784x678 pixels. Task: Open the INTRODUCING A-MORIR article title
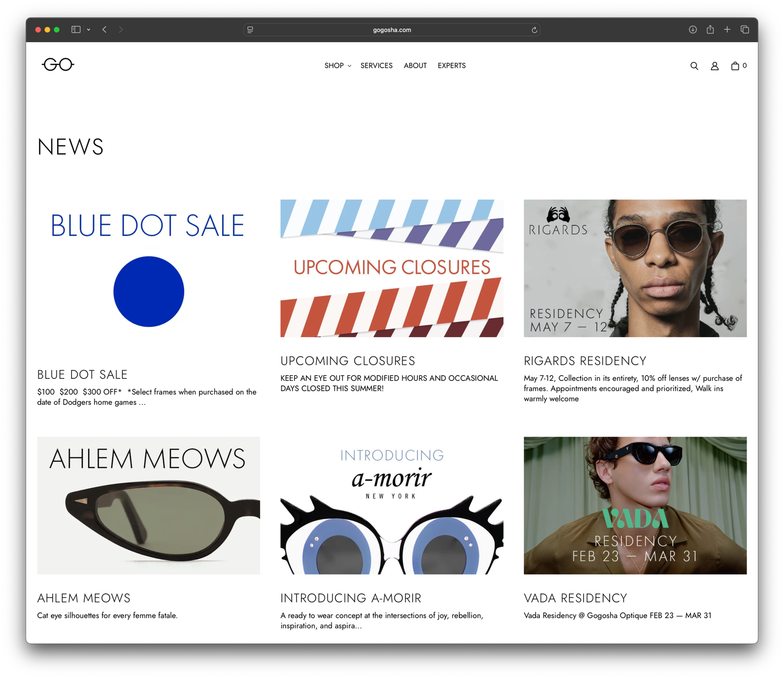click(x=351, y=598)
